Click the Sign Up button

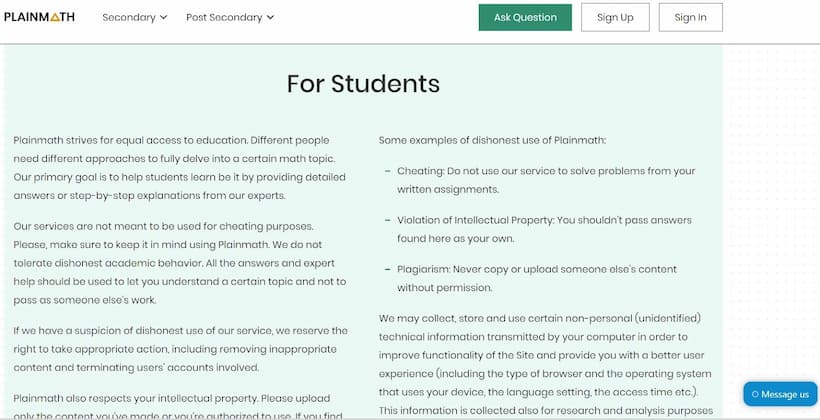[x=615, y=17]
